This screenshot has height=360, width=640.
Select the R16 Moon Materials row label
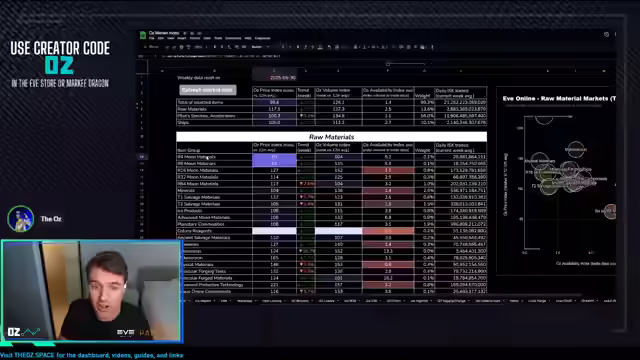point(198,170)
